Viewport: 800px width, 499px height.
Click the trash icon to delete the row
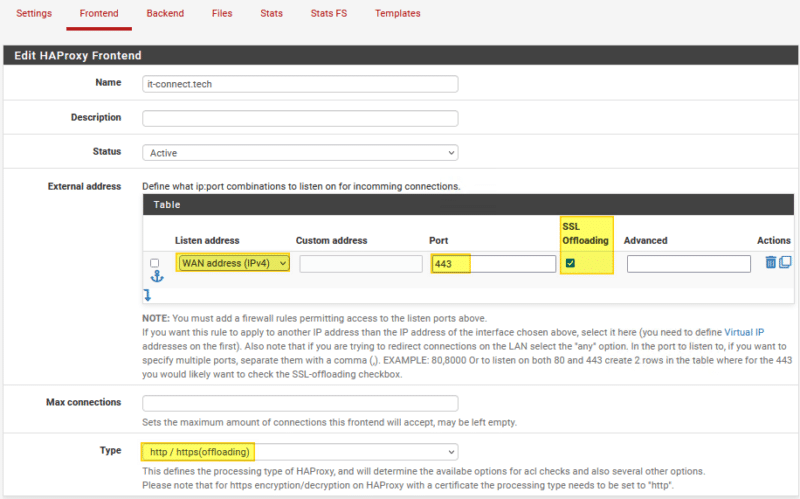click(770, 262)
